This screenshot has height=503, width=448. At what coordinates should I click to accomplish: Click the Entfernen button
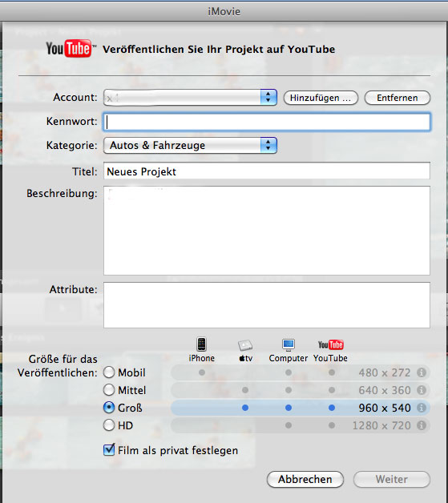click(x=398, y=98)
